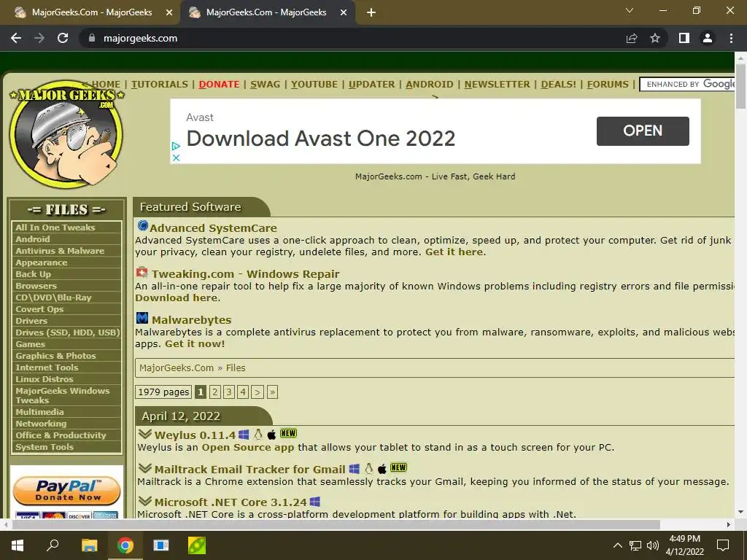
Task: Click the Malwarebytes icon
Action: pos(142,318)
